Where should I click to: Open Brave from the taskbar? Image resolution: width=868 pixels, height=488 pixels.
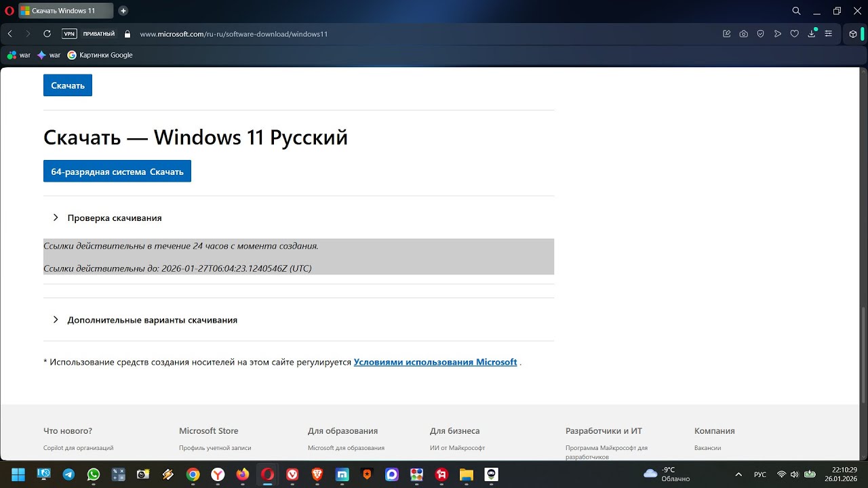pyautogui.click(x=317, y=474)
